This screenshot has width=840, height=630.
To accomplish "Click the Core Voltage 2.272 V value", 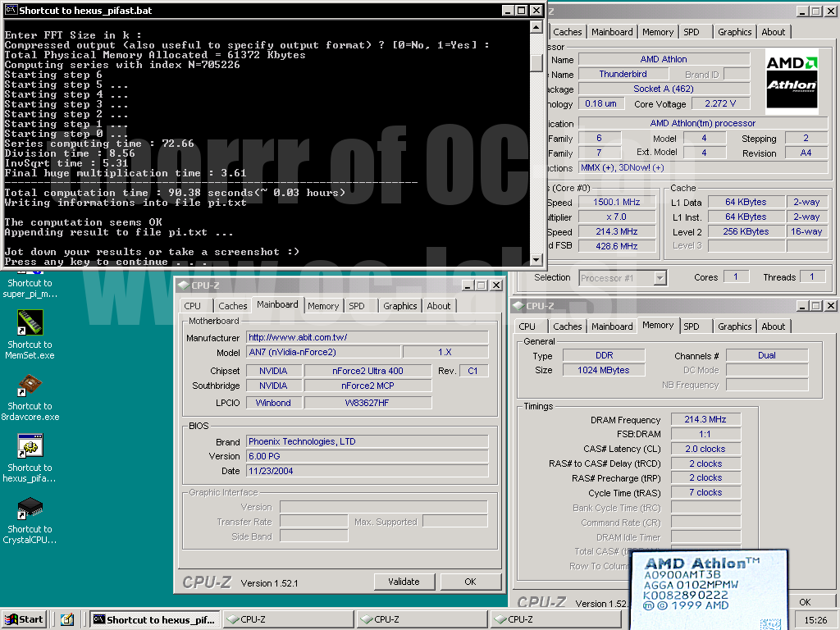I will 720,103.
